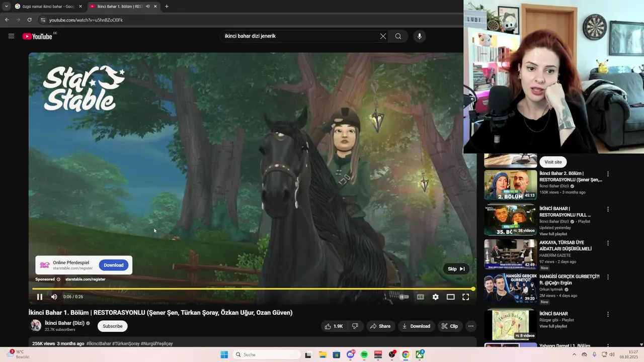This screenshot has width=644, height=362.
Task: Create a Clip of the video
Action: (x=449, y=326)
